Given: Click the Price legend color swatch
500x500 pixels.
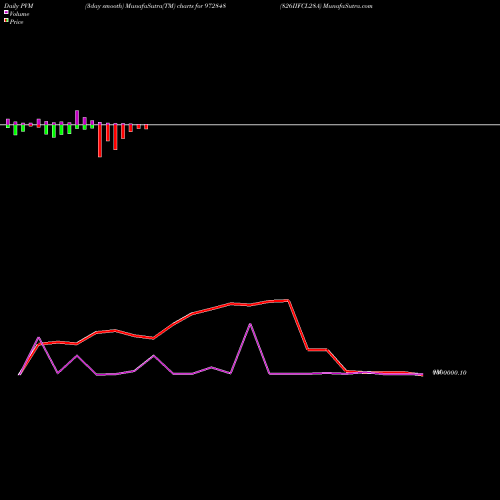Looking at the screenshot, I should pyautogui.click(x=6, y=21).
